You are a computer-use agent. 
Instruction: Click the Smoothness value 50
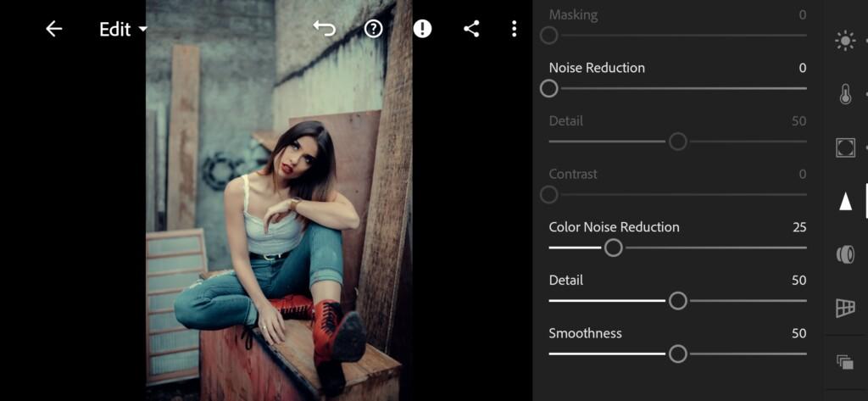coord(799,333)
